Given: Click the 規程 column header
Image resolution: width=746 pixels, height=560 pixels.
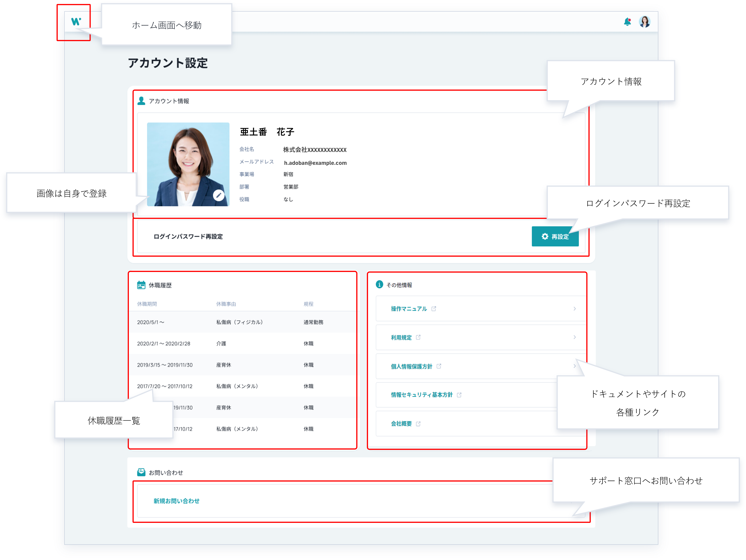Looking at the screenshot, I should point(308,304).
